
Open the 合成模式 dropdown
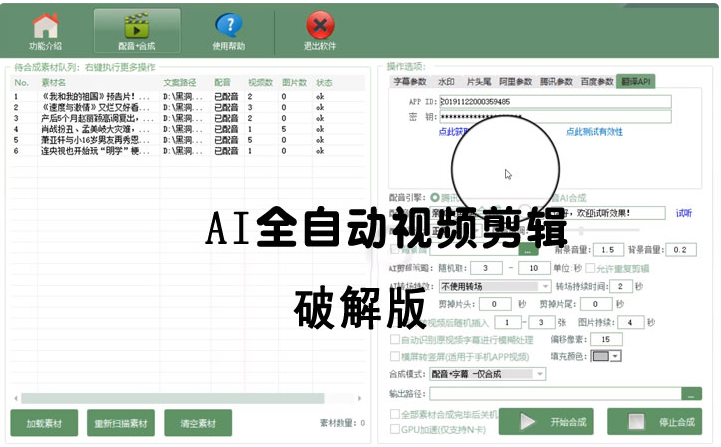coord(487,374)
